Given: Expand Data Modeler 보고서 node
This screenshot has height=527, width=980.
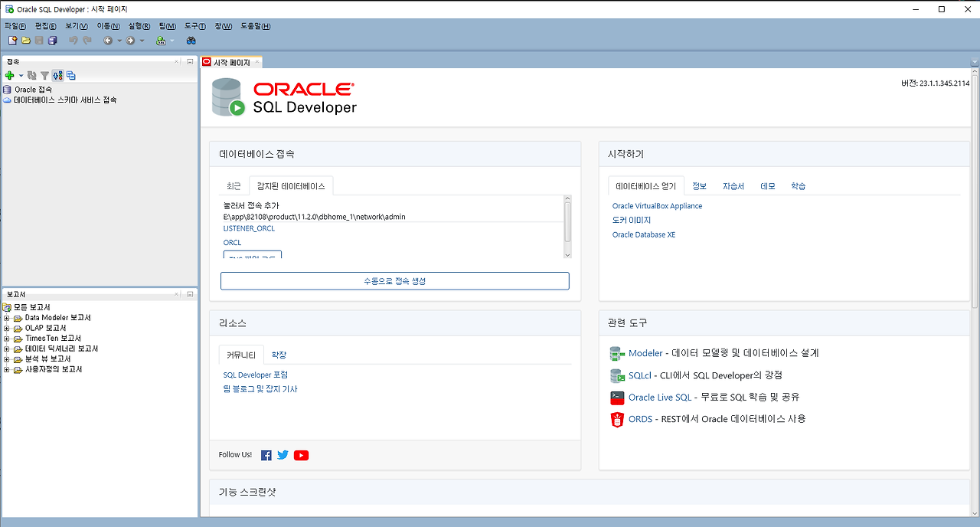Looking at the screenshot, I should 7,318.
